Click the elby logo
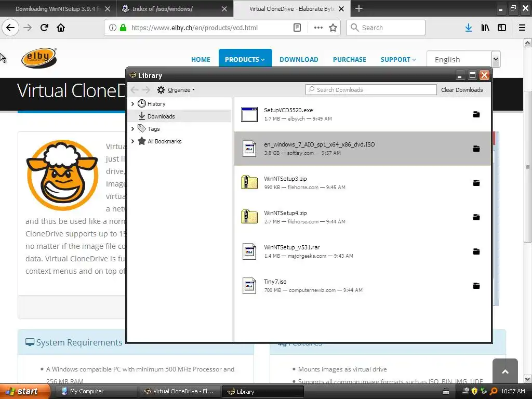The width and height of the screenshot is (532, 399). (38, 58)
